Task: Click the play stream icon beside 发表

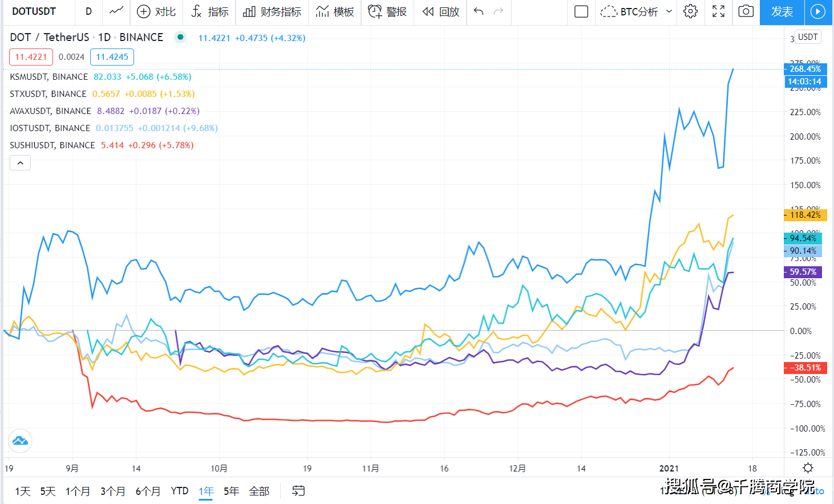Action: 818,12
